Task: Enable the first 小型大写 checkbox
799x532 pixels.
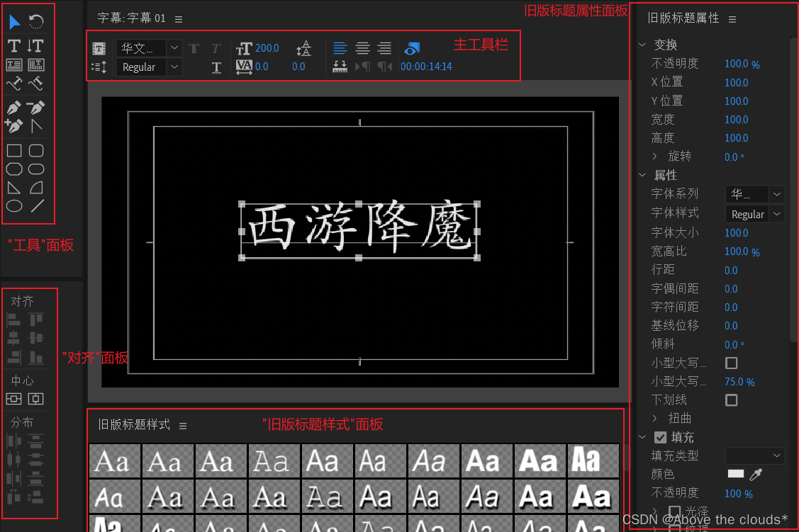Action: (x=731, y=363)
